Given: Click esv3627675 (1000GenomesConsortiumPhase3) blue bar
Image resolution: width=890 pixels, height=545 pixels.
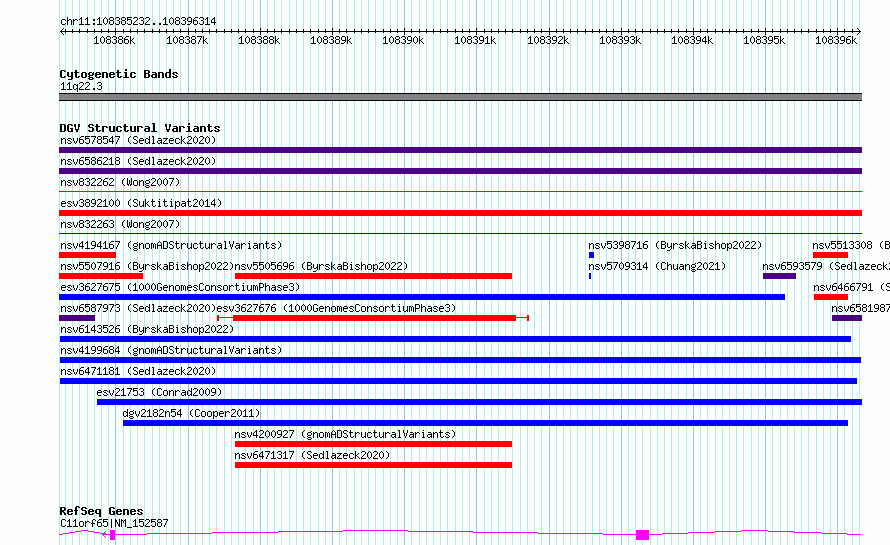Looking at the screenshot, I should coord(422,297).
